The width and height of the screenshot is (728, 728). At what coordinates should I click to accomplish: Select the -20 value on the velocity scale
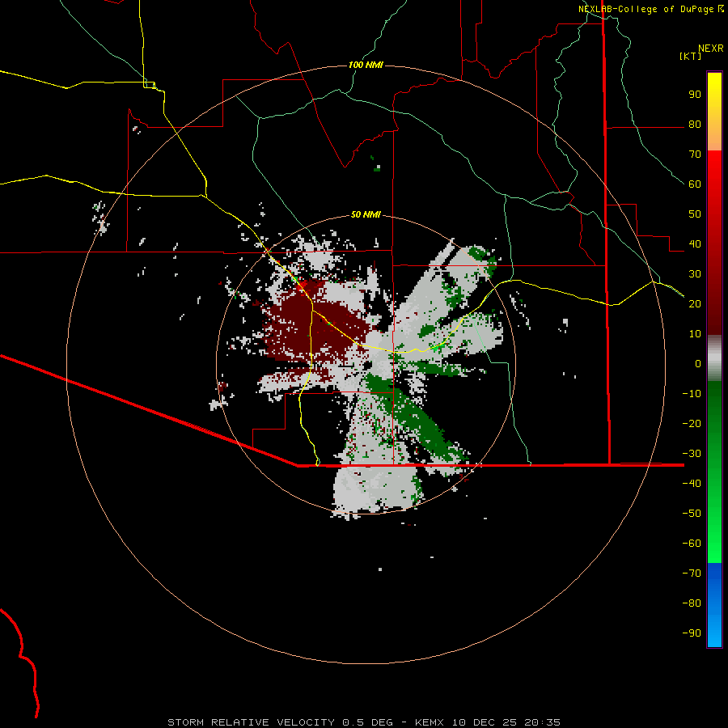tap(692, 424)
